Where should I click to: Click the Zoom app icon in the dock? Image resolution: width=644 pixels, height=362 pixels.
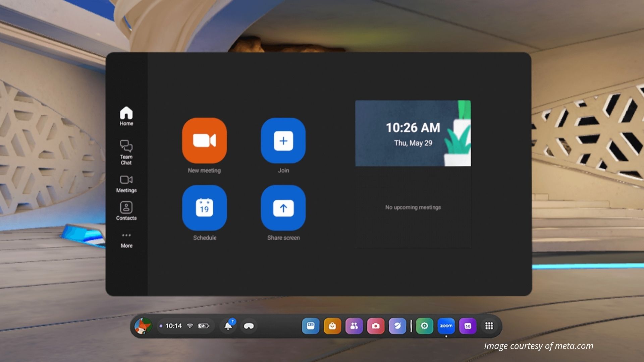(x=446, y=326)
